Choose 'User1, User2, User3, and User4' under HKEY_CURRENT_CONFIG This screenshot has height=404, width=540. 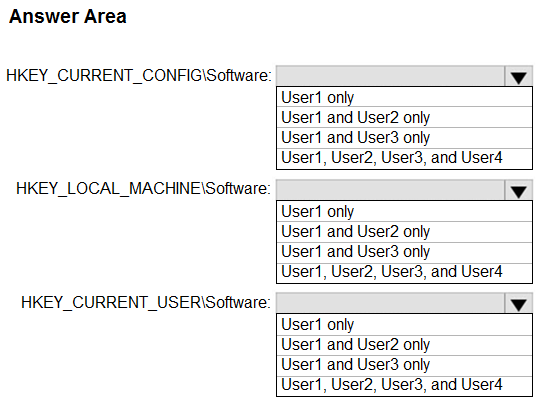(x=404, y=158)
